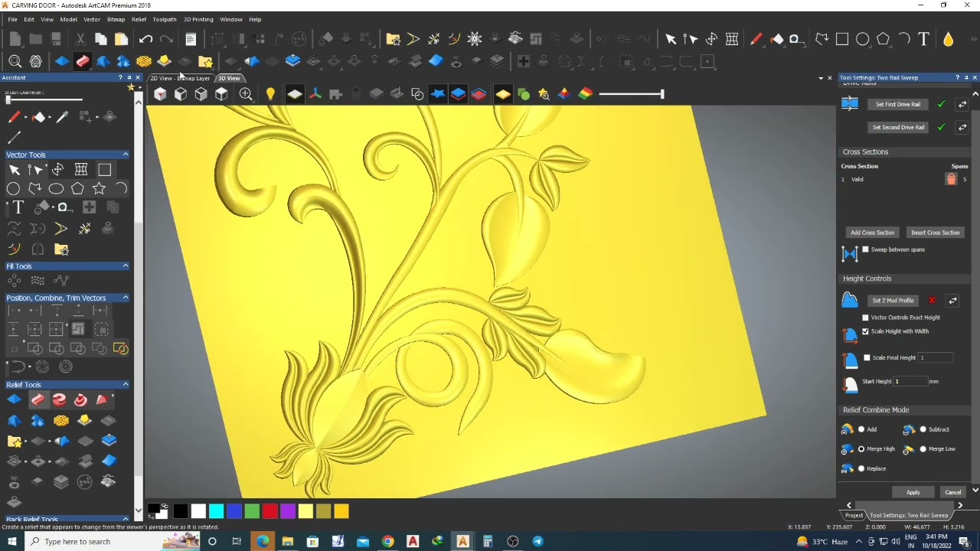The height and width of the screenshot is (551, 980).
Task: Collapse the Back Relief Tools section
Action: pyautogui.click(x=126, y=520)
